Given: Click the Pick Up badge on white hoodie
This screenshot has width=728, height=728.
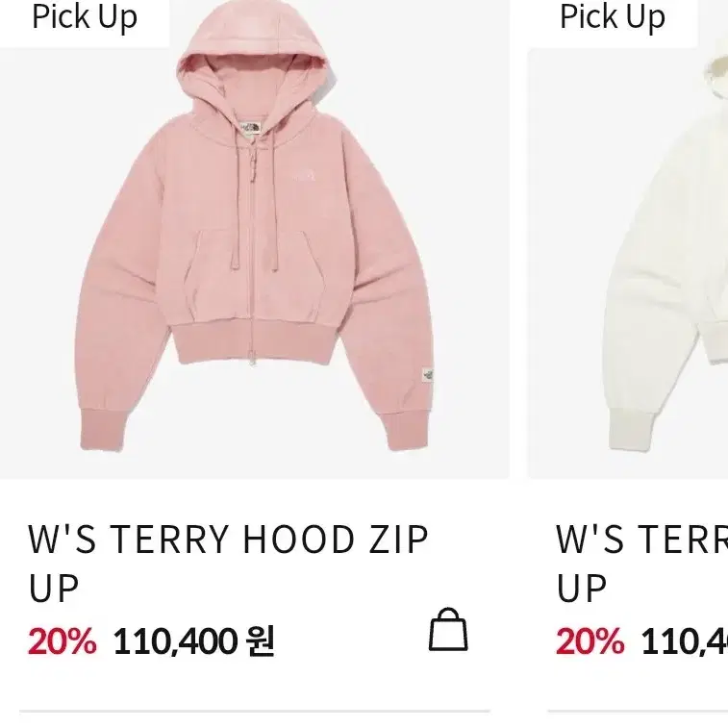Looking at the screenshot, I should [x=613, y=18].
